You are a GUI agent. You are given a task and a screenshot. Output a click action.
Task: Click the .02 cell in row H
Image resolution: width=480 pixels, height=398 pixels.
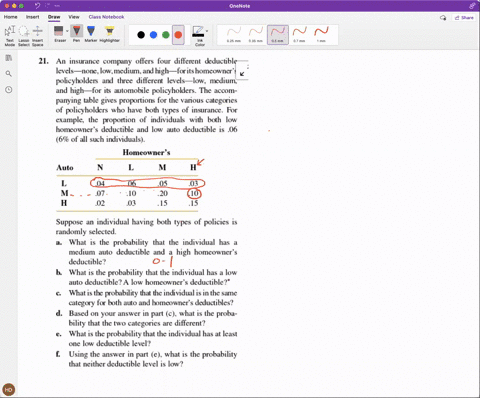point(100,203)
